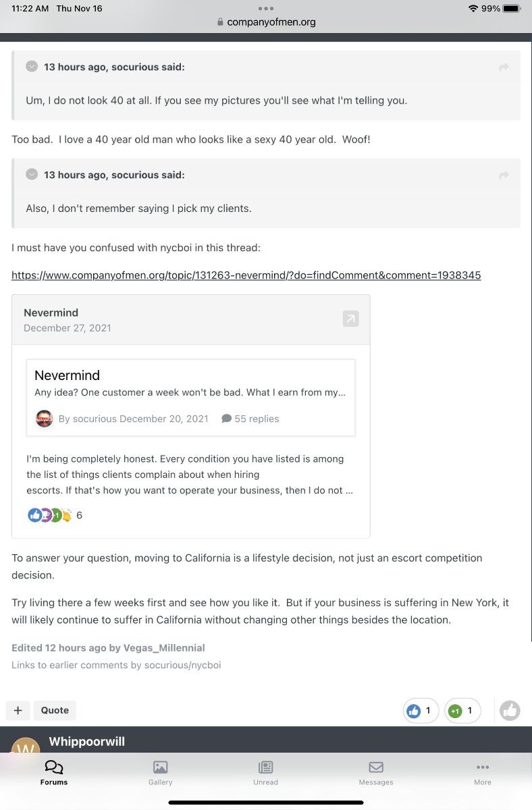
Task: Open companyofmen.org topic comment link
Action: coord(246,275)
